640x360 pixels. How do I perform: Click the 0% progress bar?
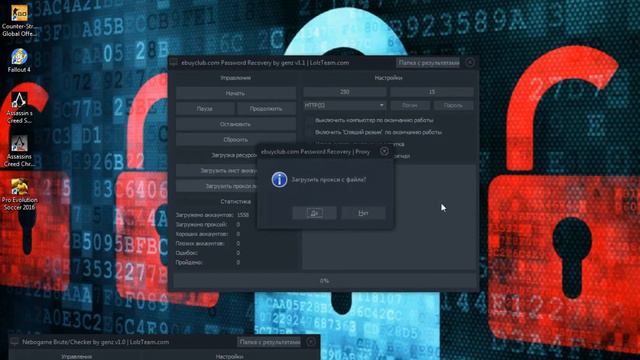(324, 281)
